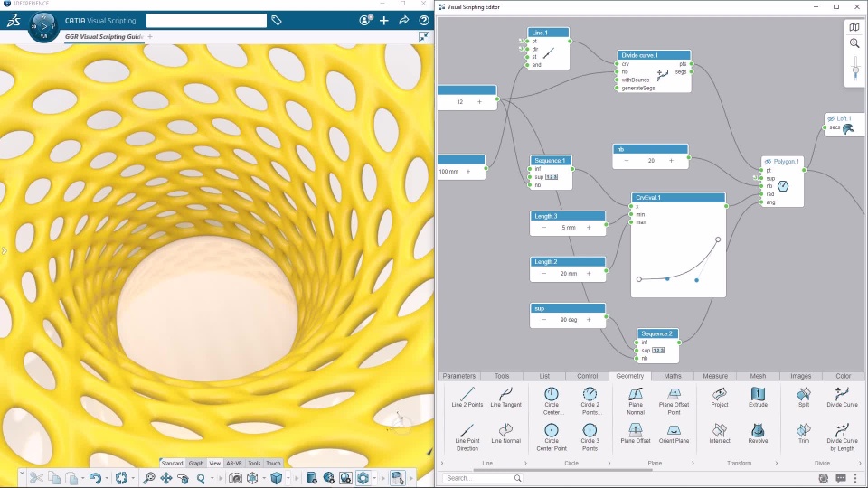The width and height of the screenshot is (868, 488).
Task: Increase the sup angle with its plus button
Action: (x=589, y=320)
